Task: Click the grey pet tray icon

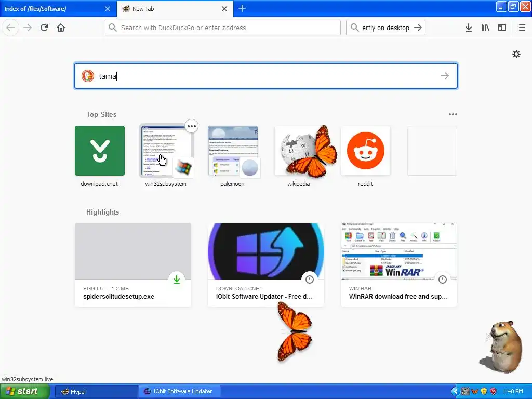Action: 465,392
